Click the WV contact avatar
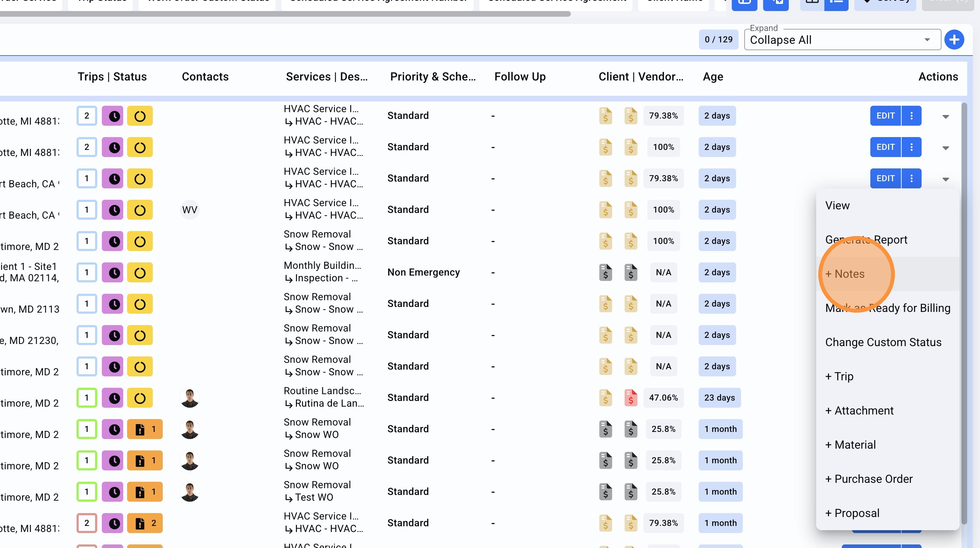This screenshot has height=548, width=980. point(189,209)
